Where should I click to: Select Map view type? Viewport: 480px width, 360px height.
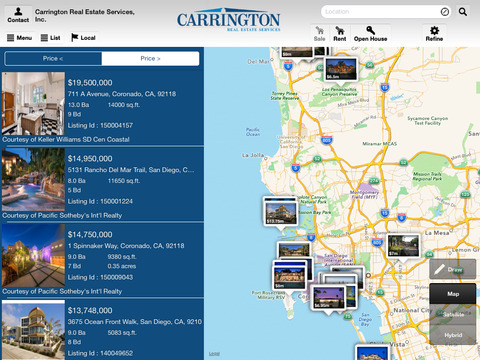(x=453, y=294)
